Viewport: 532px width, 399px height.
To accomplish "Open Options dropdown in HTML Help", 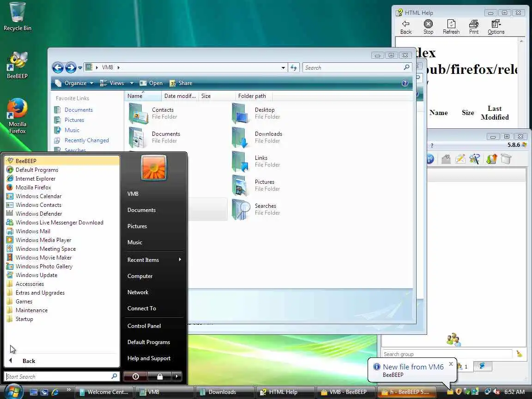I will click(x=496, y=27).
